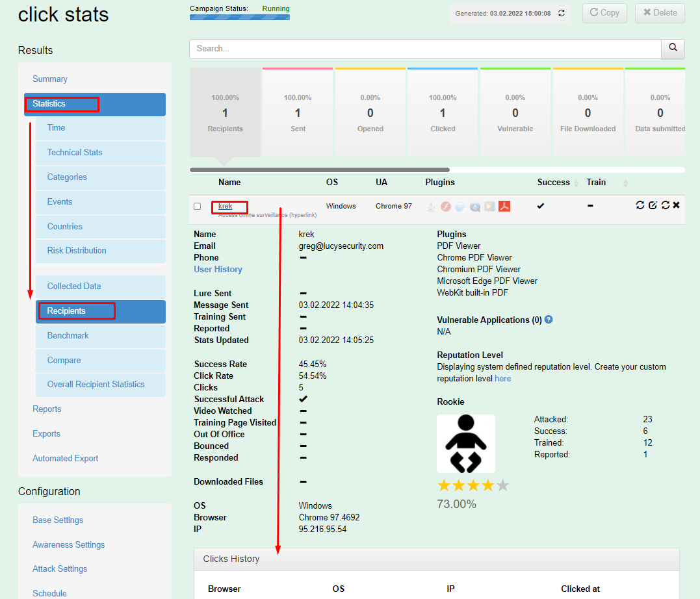Image resolution: width=700 pixels, height=599 pixels.
Task: Open Technical Stats submenu item
Action: coord(101,153)
